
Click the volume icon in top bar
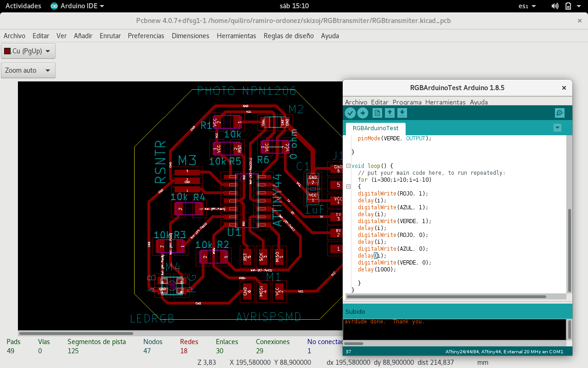(555, 6)
